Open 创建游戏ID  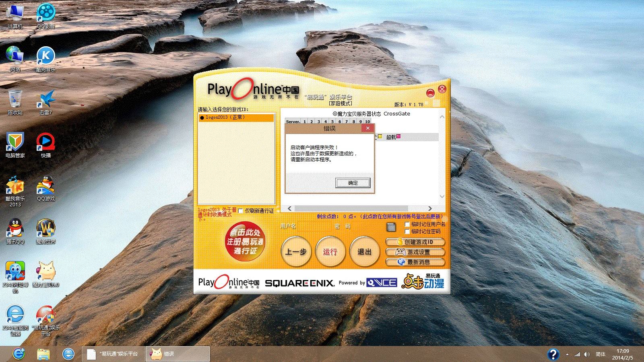tap(415, 242)
